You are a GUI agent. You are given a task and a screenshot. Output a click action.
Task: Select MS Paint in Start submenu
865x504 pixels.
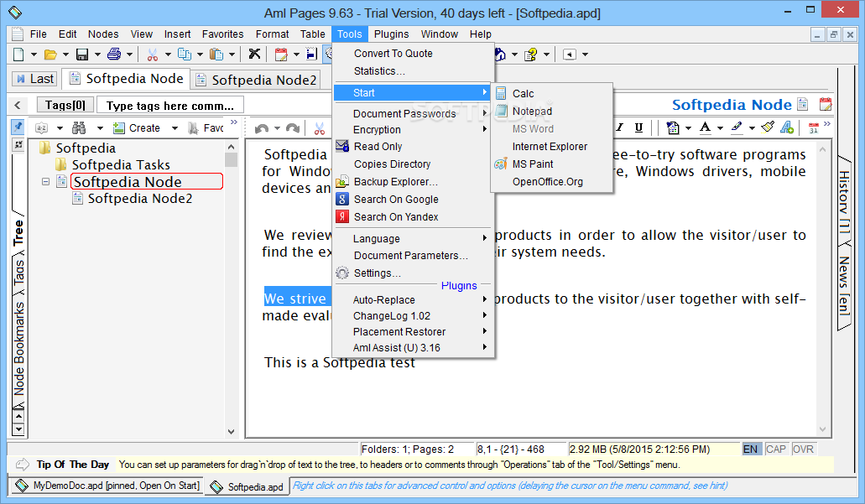(x=533, y=164)
